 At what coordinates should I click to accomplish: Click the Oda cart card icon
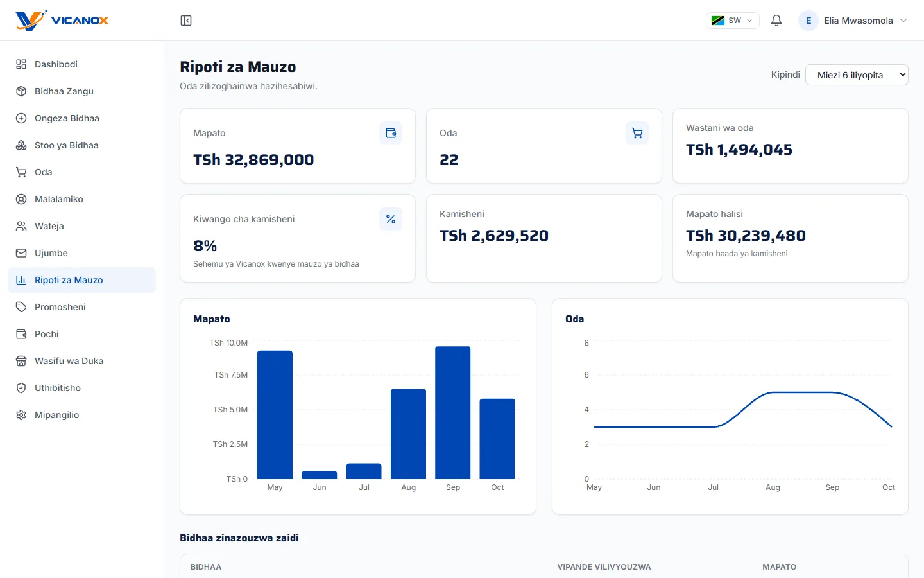[637, 133]
